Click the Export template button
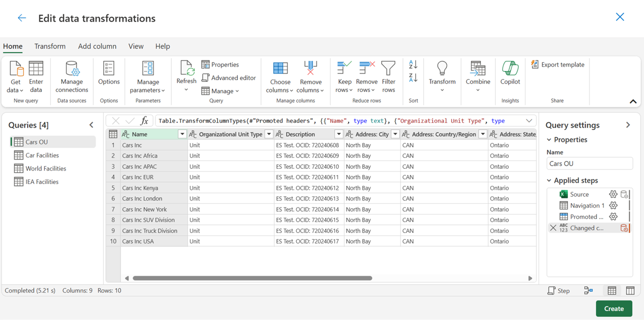This screenshot has width=644, height=320. tap(558, 65)
